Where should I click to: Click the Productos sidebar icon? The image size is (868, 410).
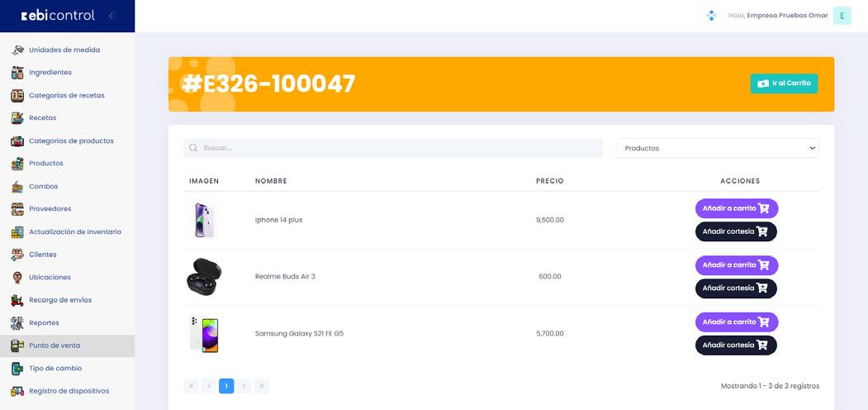17,164
